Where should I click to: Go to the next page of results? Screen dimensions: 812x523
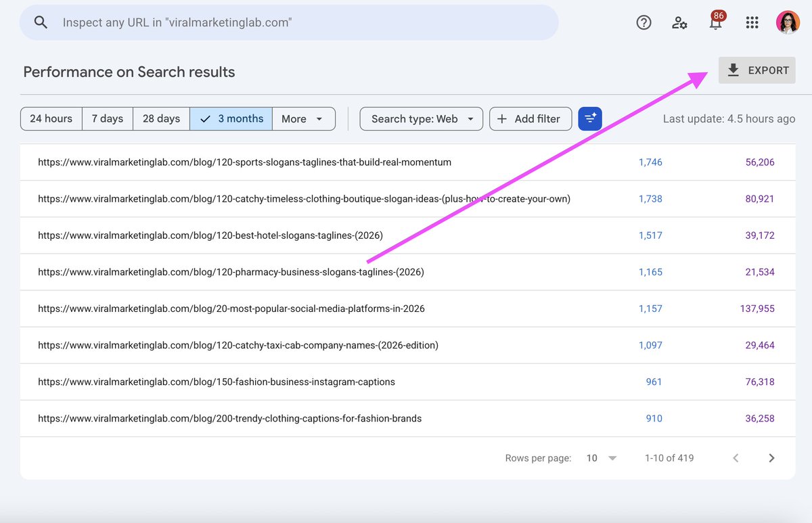tap(771, 458)
